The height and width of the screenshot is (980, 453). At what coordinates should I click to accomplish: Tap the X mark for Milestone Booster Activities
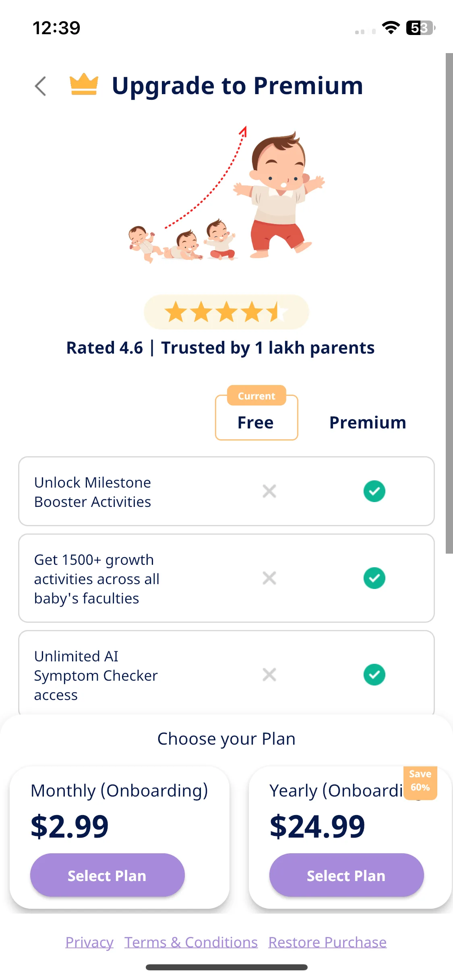coord(269,491)
